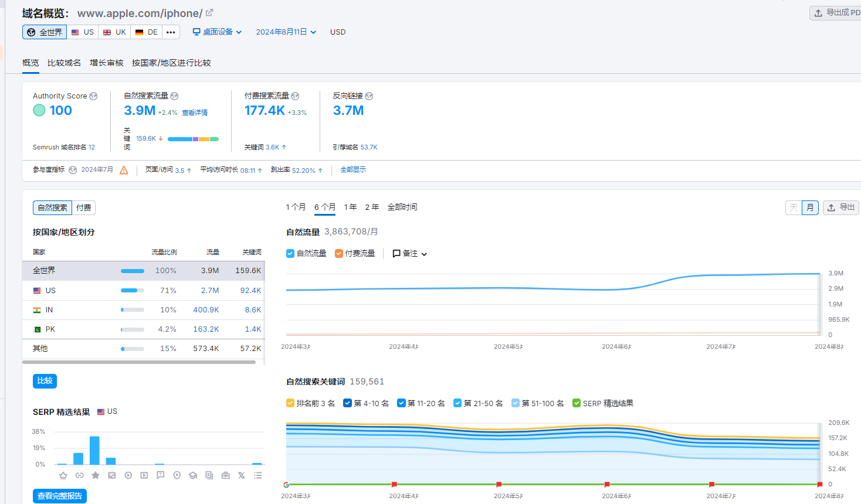Click the green Authority Score circle
The image size is (861, 504).
pyautogui.click(x=39, y=110)
